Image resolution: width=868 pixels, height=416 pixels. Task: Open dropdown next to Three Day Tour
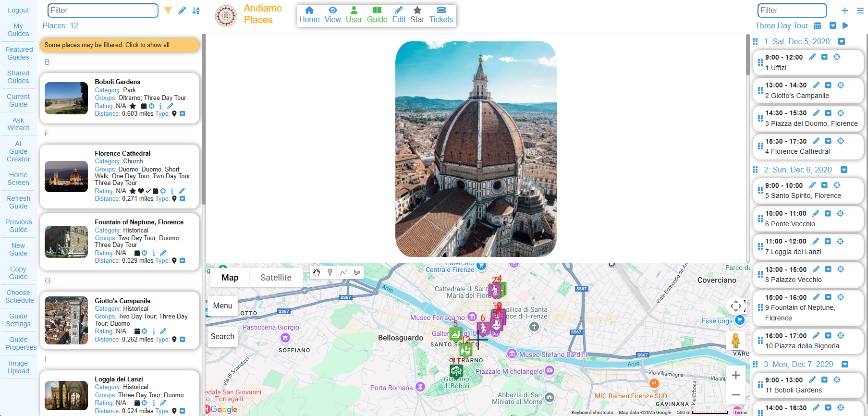click(833, 26)
